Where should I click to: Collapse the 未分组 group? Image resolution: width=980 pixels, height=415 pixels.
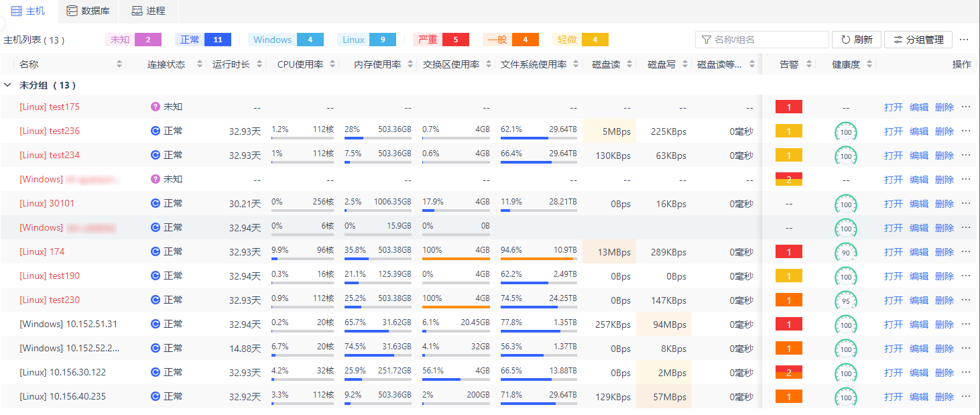tap(7, 86)
